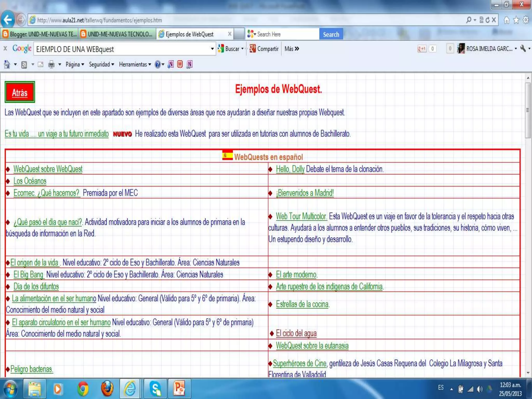The width and height of the screenshot is (532, 399).
Task: Click the blue Search button
Action: (331, 34)
